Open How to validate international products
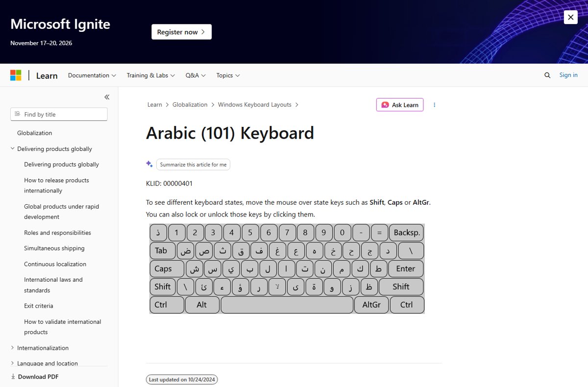The height and width of the screenshot is (387, 588). click(x=62, y=327)
